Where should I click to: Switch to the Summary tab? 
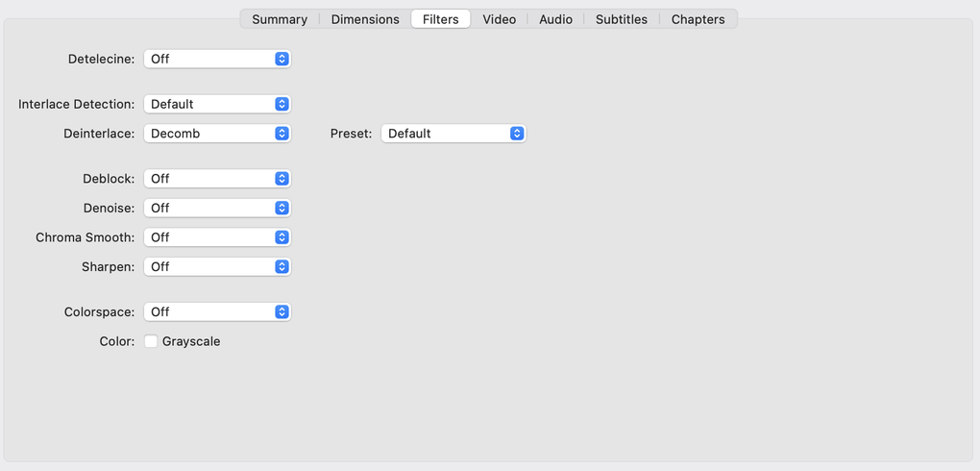click(280, 19)
